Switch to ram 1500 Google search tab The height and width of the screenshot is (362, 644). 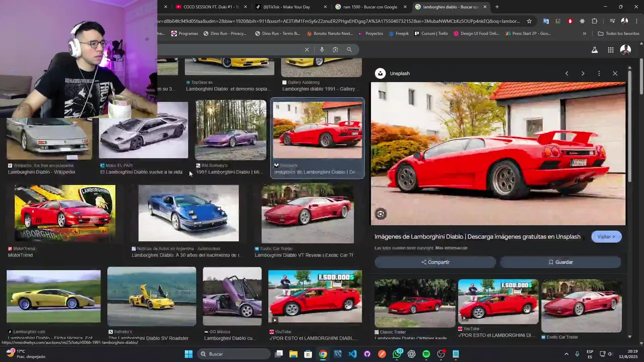coord(370,7)
